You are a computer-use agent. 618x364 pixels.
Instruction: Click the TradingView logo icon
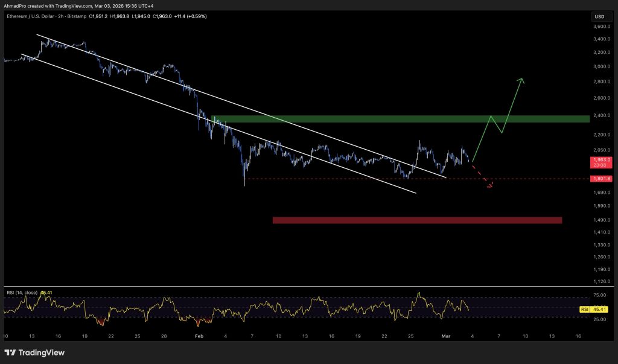coord(10,353)
